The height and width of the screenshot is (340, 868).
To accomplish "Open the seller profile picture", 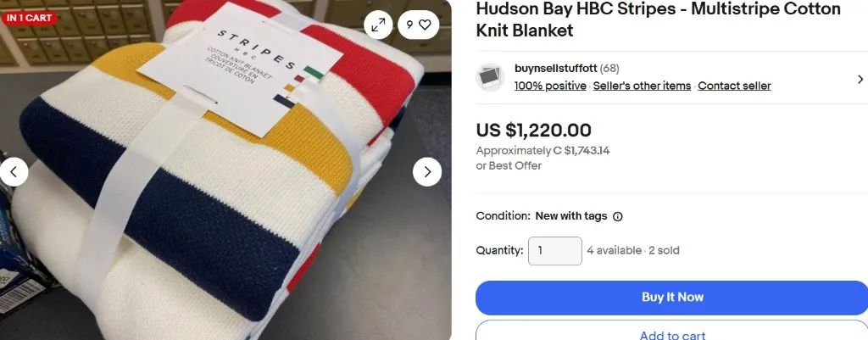I will tap(490, 77).
